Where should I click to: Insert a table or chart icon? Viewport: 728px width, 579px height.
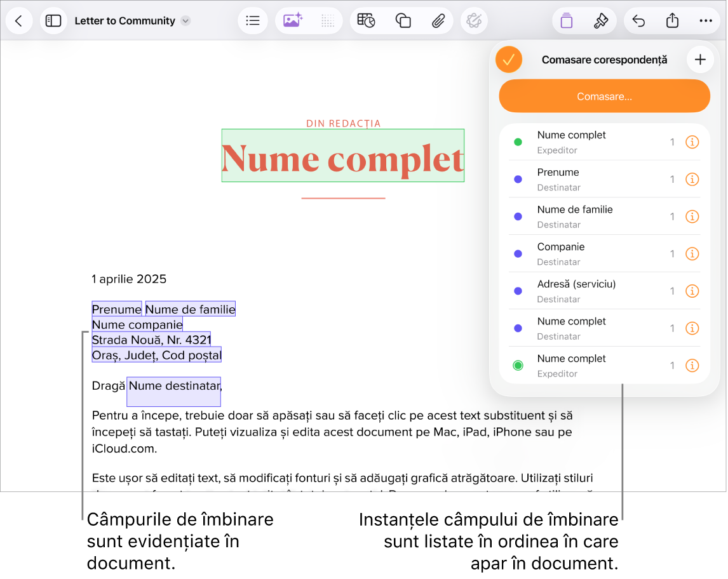click(x=366, y=21)
